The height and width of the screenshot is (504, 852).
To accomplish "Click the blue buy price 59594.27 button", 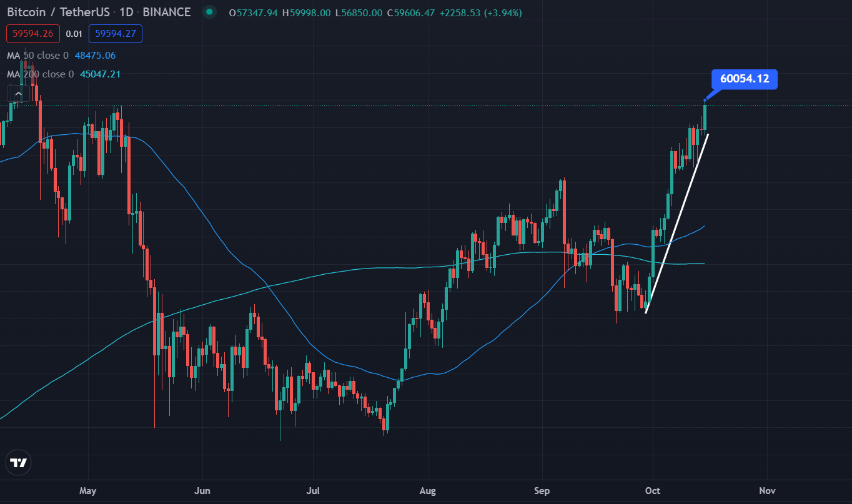I will [x=116, y=34].
